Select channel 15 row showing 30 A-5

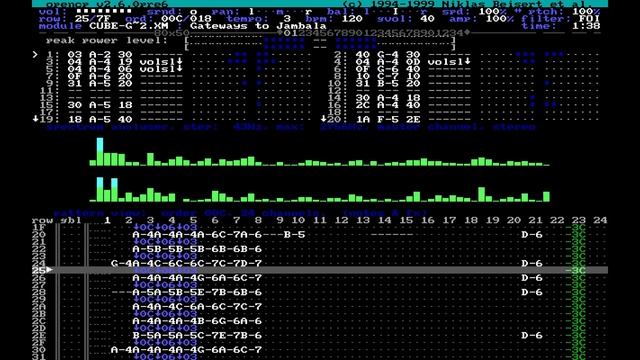[176, 105]
